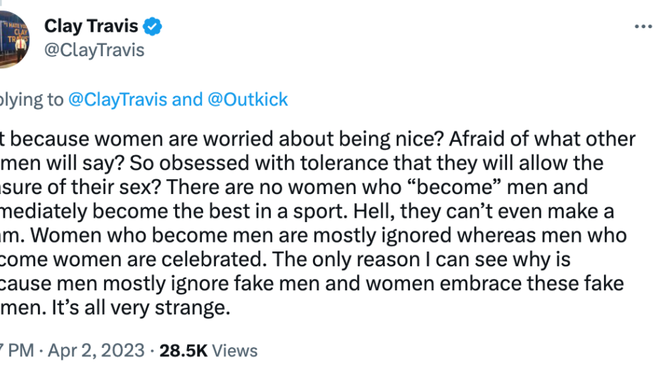Click the gray @ClayTravis handle under name

[x=94, y=50]
